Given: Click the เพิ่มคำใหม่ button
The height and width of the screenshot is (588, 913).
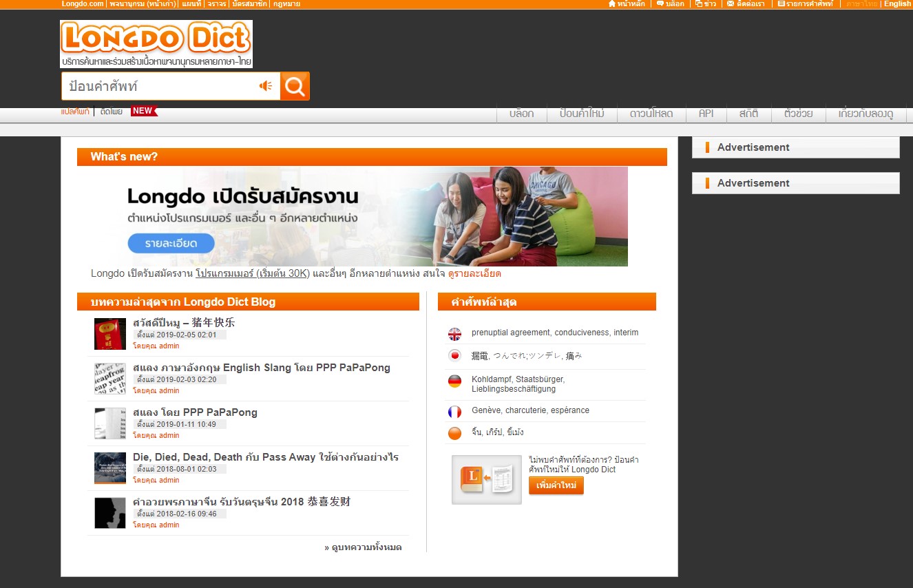Looking at the screenshot, I should click(x=556, y=485).
